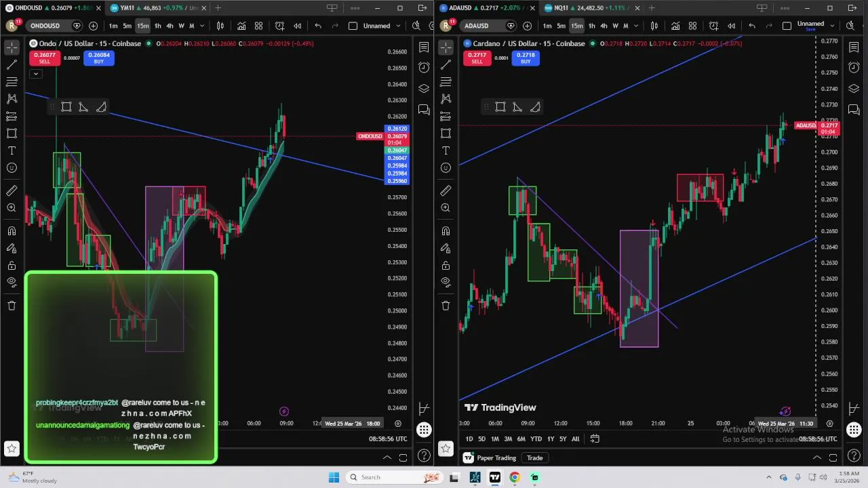Open indicators in ONDOUSD window
Image resolution: width=868 pixels, height=488 pixels.
click(x=241, y=26)
